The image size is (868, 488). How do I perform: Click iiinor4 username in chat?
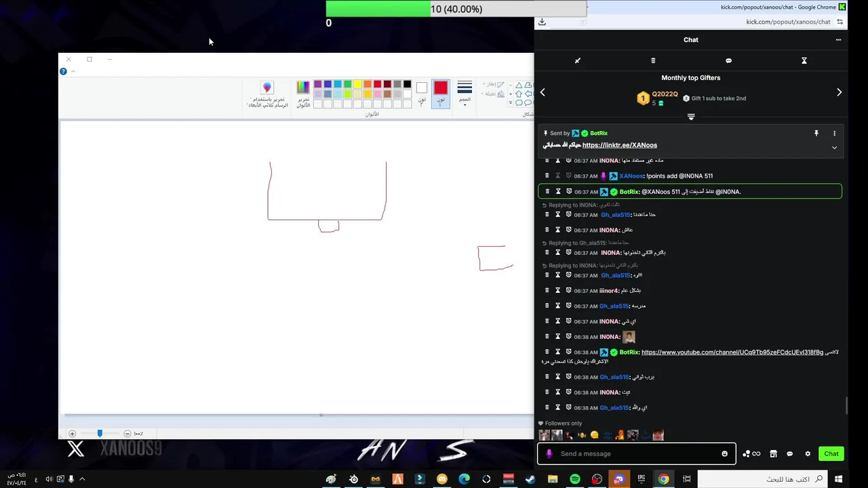pos(609,291)
